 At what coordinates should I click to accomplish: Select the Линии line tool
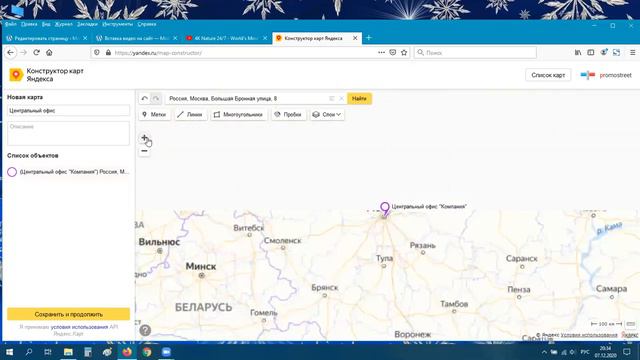pos(191,115)
